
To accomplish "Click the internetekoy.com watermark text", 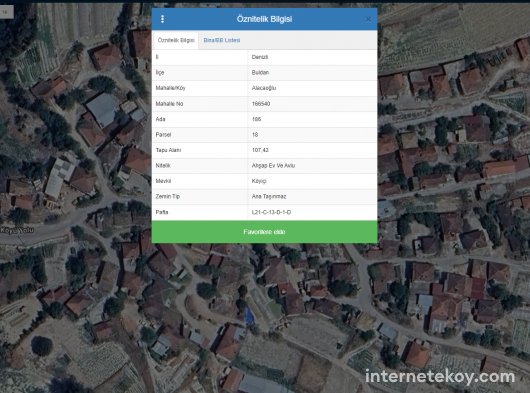I will (x=440, y=376).
